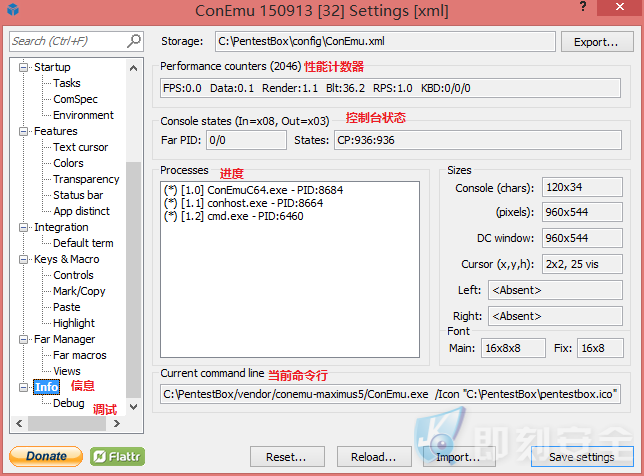The width and height of the screenshot is (644, 476).
Task: Select App distinct in the tree
Action: pos(82,211)
